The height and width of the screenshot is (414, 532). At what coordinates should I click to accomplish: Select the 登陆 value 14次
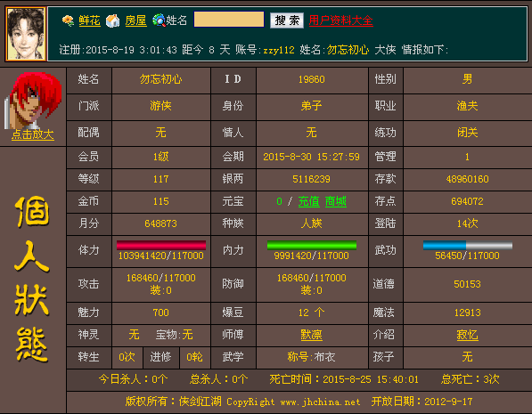tap(467, 223)
